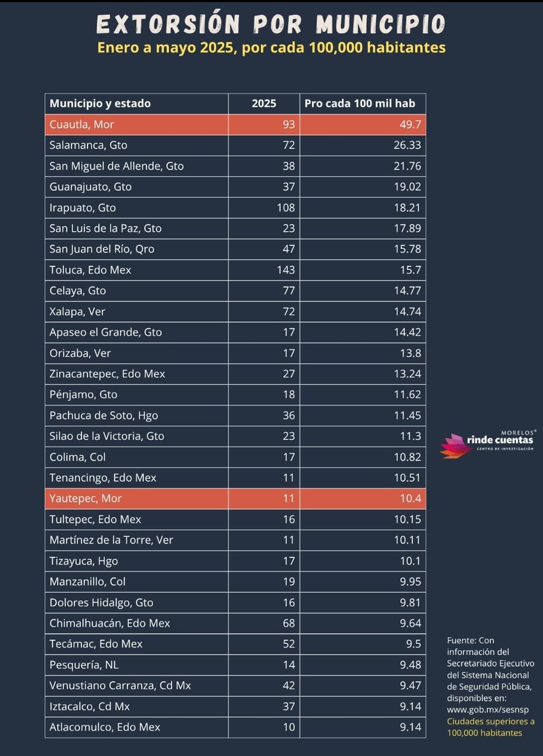Select the Pachuca de Soto, Hgo cell
The width and height of the screenshot is (543, 756).
104,415
